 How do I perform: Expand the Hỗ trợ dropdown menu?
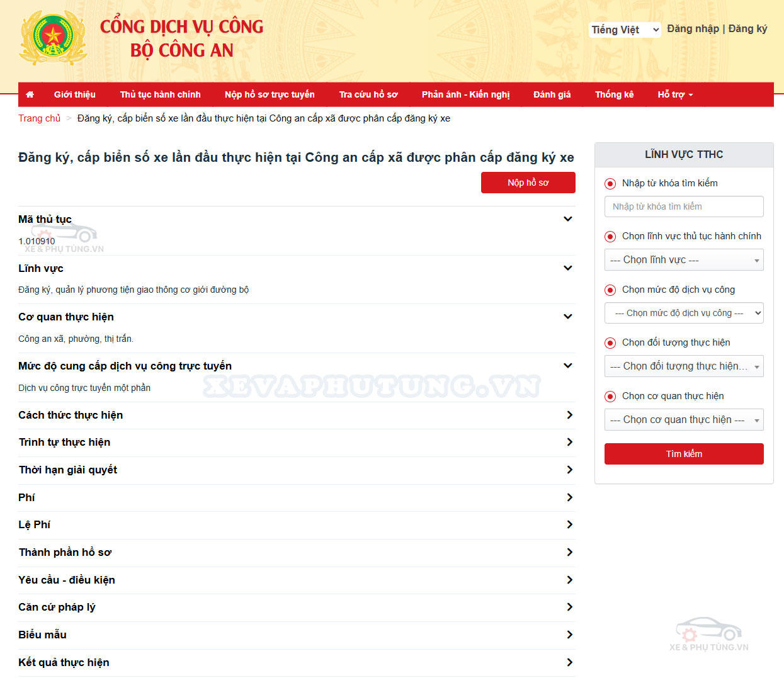[x=675, y=94]
